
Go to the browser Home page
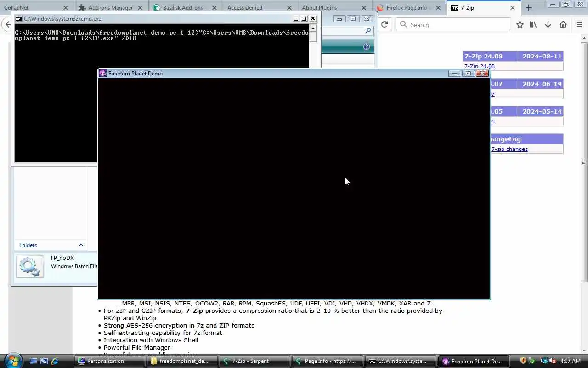[x=563, y=25]
